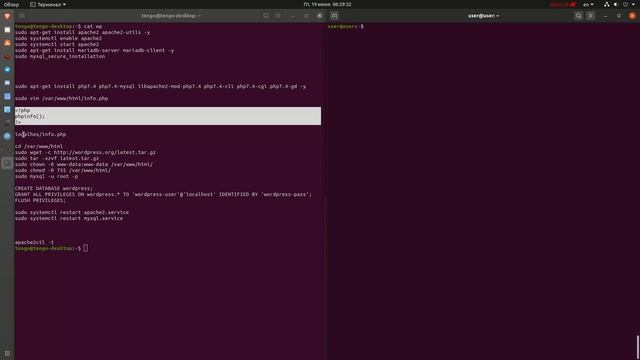
Task: Click the 'CREATE DATABASE wordpress;' line
Action: (x=54, y=188)
